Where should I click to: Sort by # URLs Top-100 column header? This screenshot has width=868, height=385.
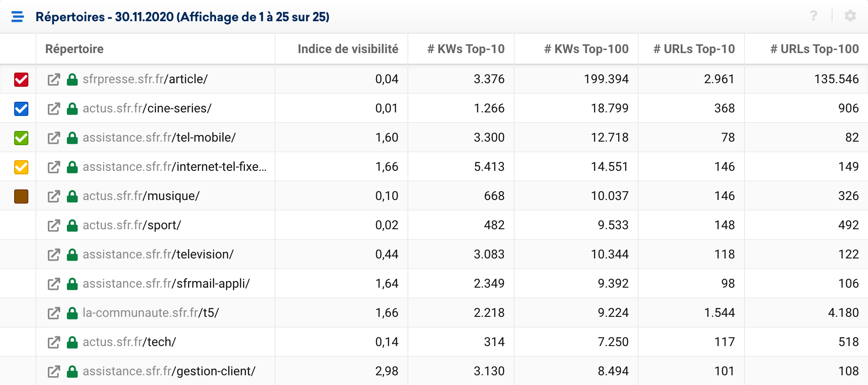point(814,49)
